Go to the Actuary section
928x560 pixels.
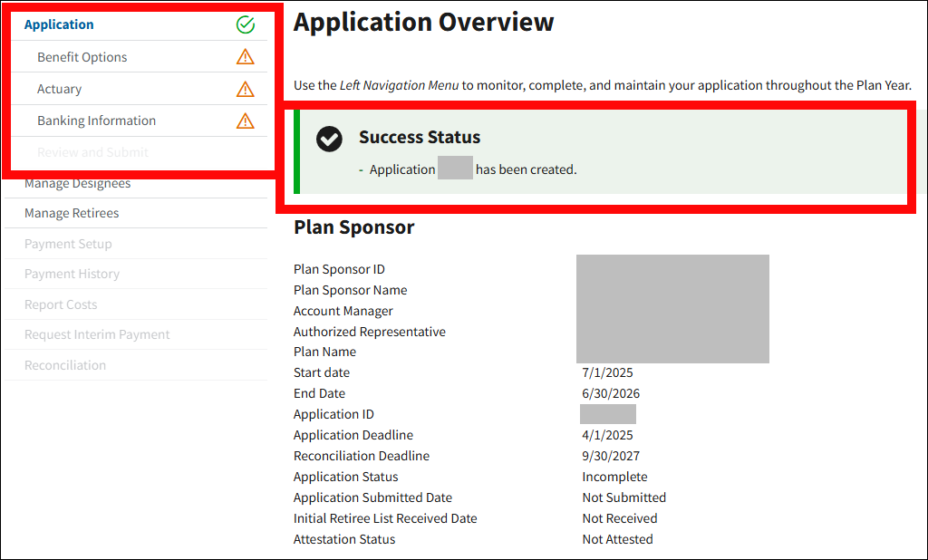pos(59,89)
